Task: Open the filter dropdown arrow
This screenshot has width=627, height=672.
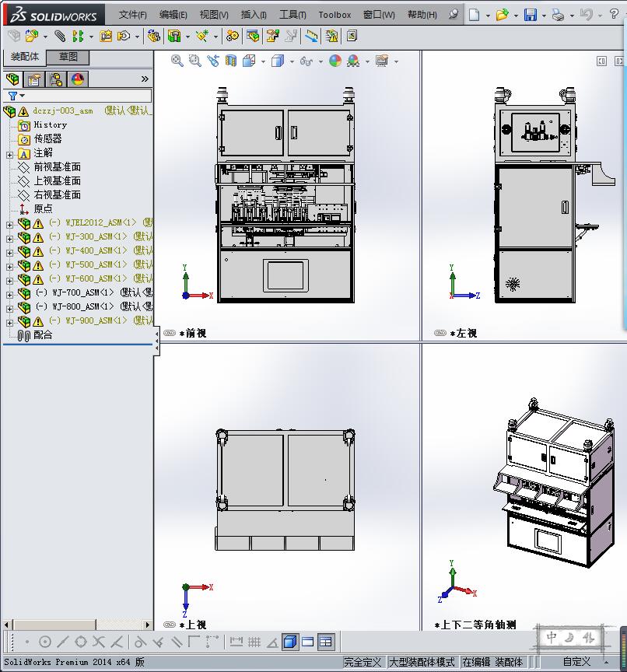Action: [23, 96]
